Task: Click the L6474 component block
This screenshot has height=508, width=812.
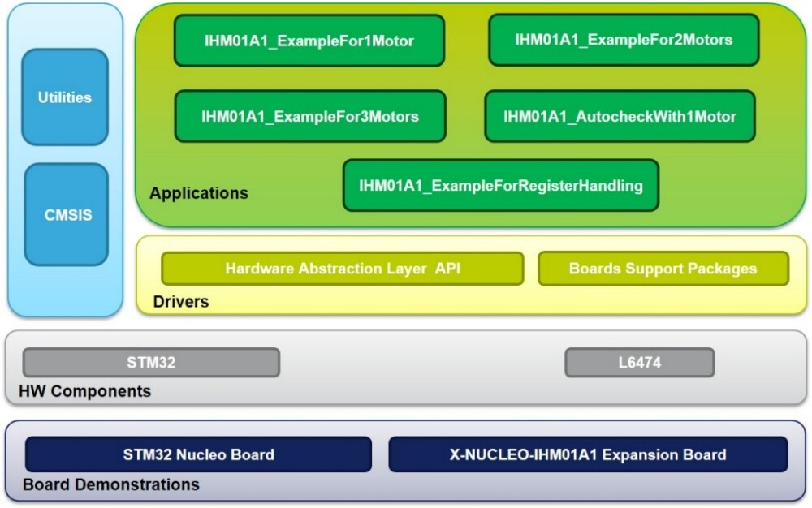Action: [639, 363]
